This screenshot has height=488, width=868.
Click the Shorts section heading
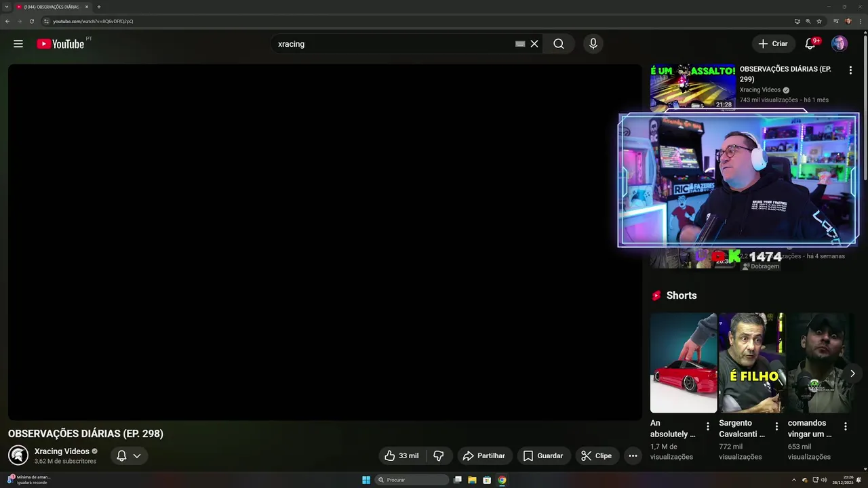(x=682, y=296)
